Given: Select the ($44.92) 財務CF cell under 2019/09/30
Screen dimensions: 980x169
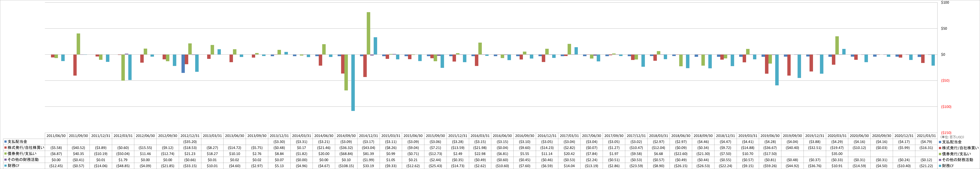Looking at the screenshot, I should [792, 166].
